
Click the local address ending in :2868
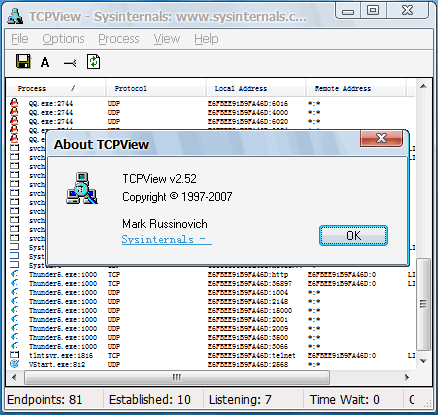coord(248,365)
